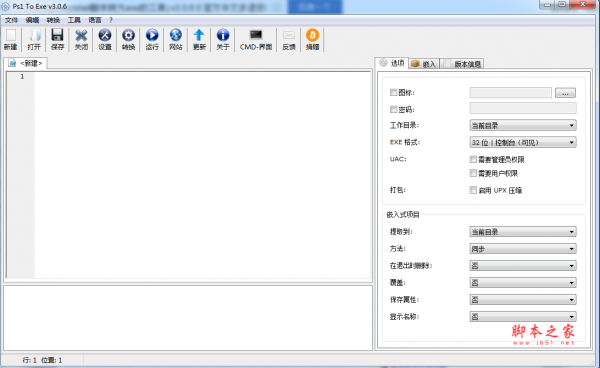This screenshot has height=368, width=600.
Task: Click the 运行 (Run) play icon
Action: click(152, 40)
